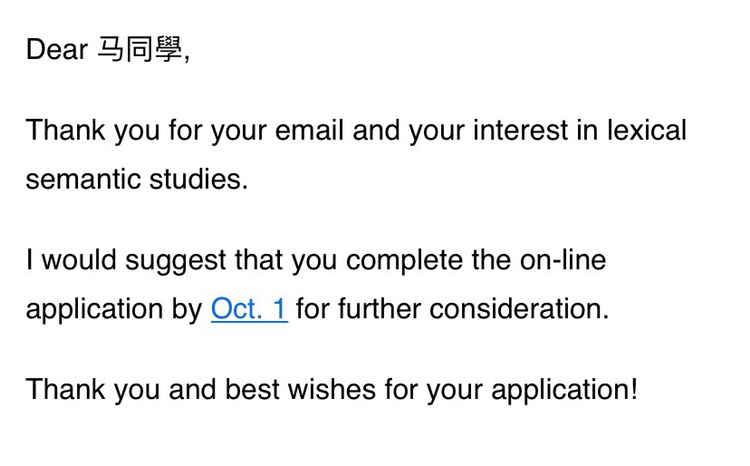Click the Chinese name 马同學
This screenshot has width=750, height=466.
pos(139,50)
